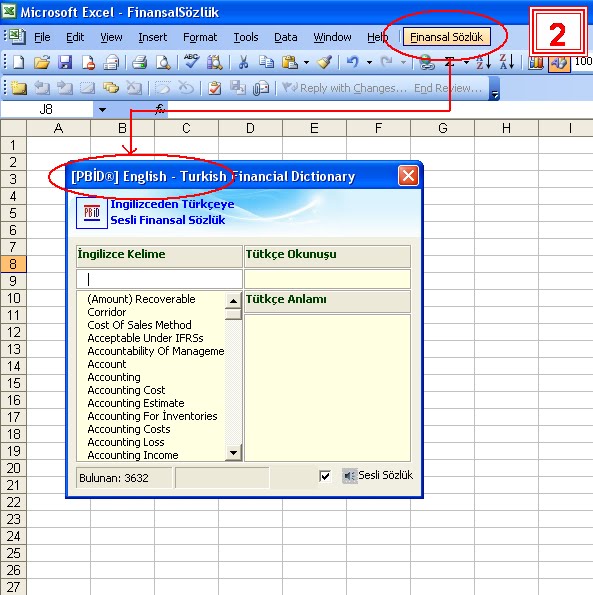Screen dimensions: 593x595
Task: Select 'Accounting Estimate' entry
Action: click(x=136, y=403)
